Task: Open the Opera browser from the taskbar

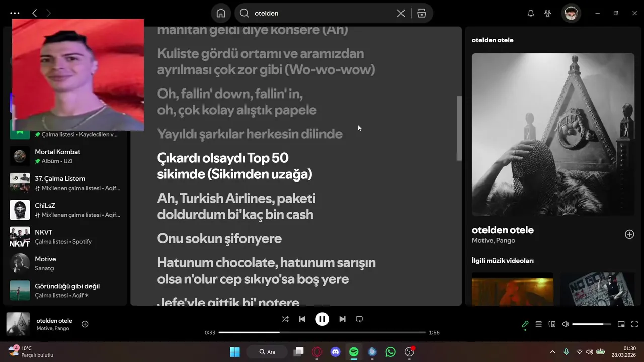Action: click(x=317, y=352)
